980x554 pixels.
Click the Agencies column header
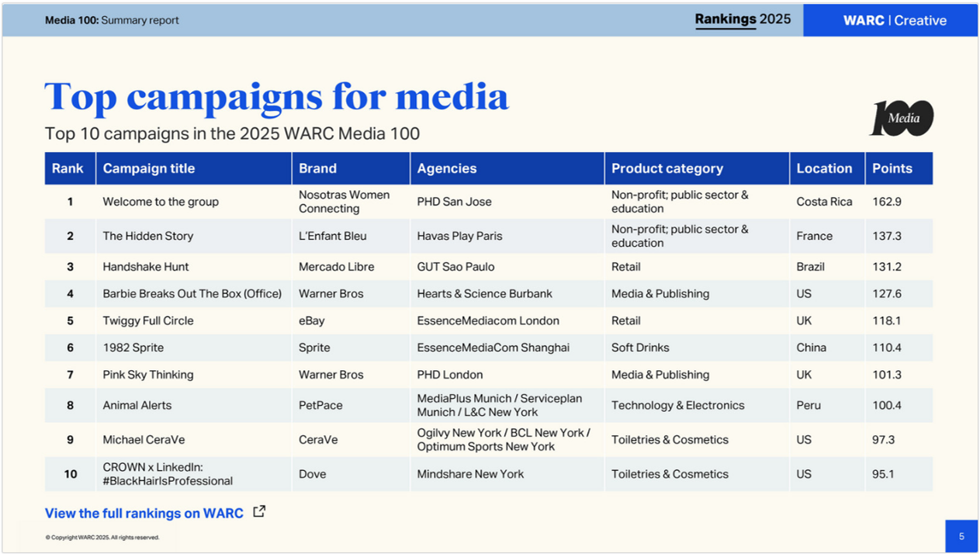tap(447, 168)
